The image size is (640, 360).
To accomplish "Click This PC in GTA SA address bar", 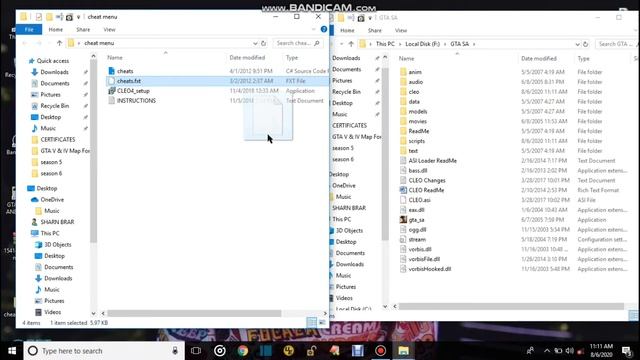I will (385, 44).
